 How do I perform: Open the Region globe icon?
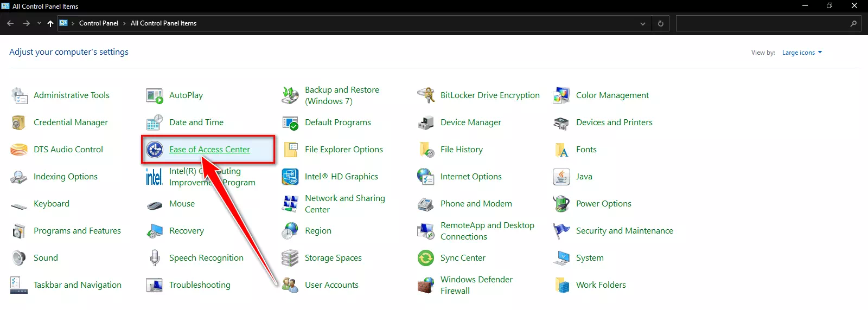click(x=290, y=231)
